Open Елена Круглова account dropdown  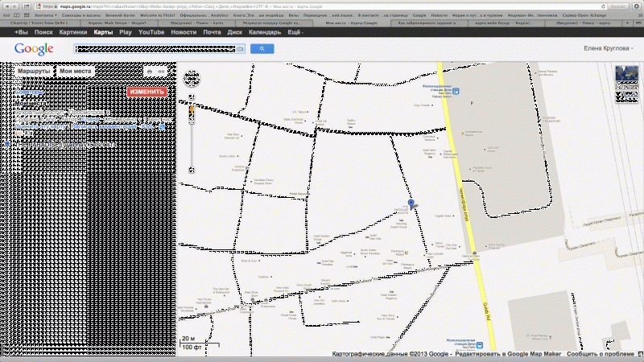609,48
